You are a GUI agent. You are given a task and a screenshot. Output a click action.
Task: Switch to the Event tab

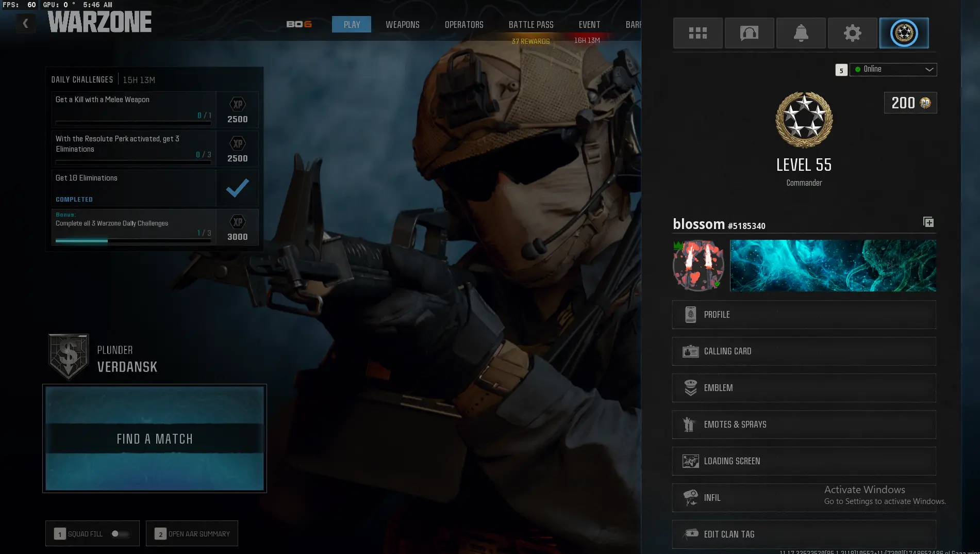[x=589, y=24]
